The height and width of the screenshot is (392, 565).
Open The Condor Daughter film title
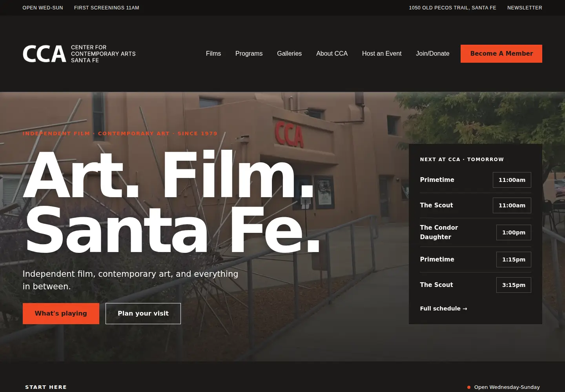(439, 232)
